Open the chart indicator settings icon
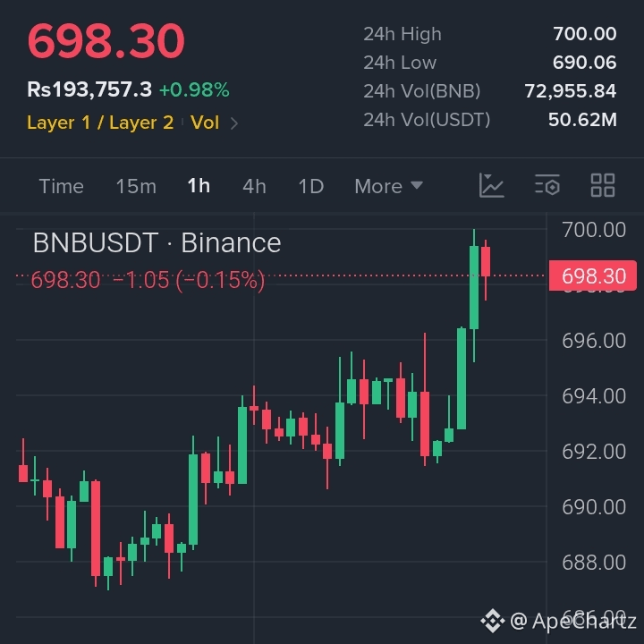 [x=547, y=185]
